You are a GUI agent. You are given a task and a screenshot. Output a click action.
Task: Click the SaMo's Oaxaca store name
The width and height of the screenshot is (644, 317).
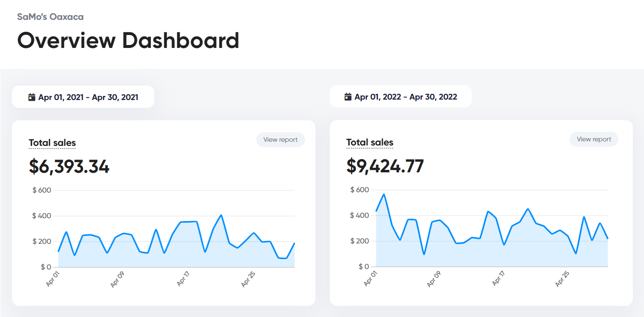(50, 17)
